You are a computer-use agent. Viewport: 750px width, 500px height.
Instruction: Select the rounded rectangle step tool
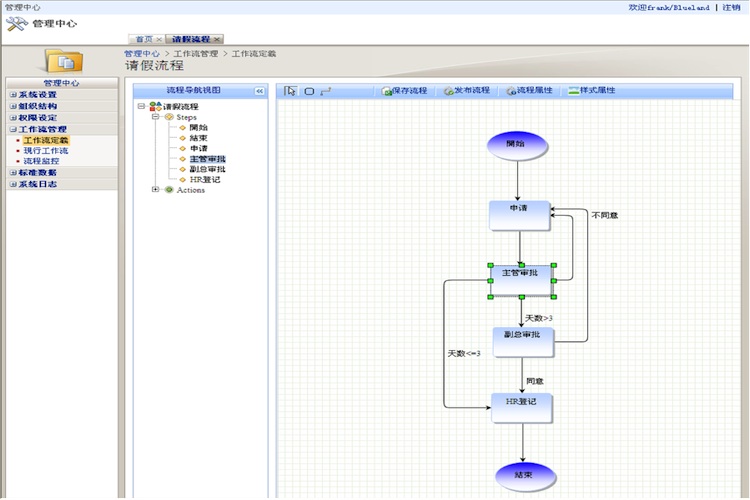pyautogui.click(x=309, y=91)
